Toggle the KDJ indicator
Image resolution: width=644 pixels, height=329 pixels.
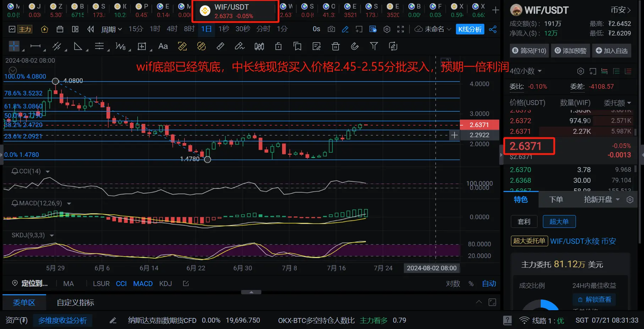coord(165,284)
